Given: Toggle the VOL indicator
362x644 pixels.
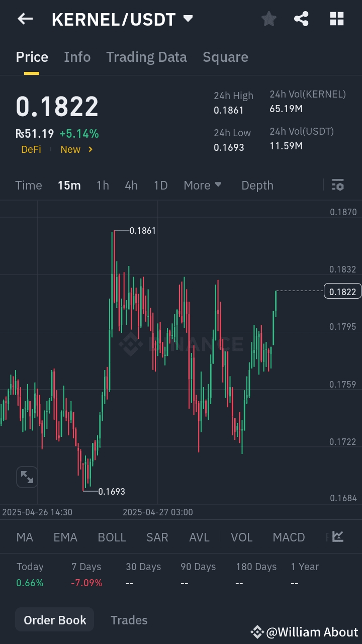Looking at the screenshot, I should point(242,537).
